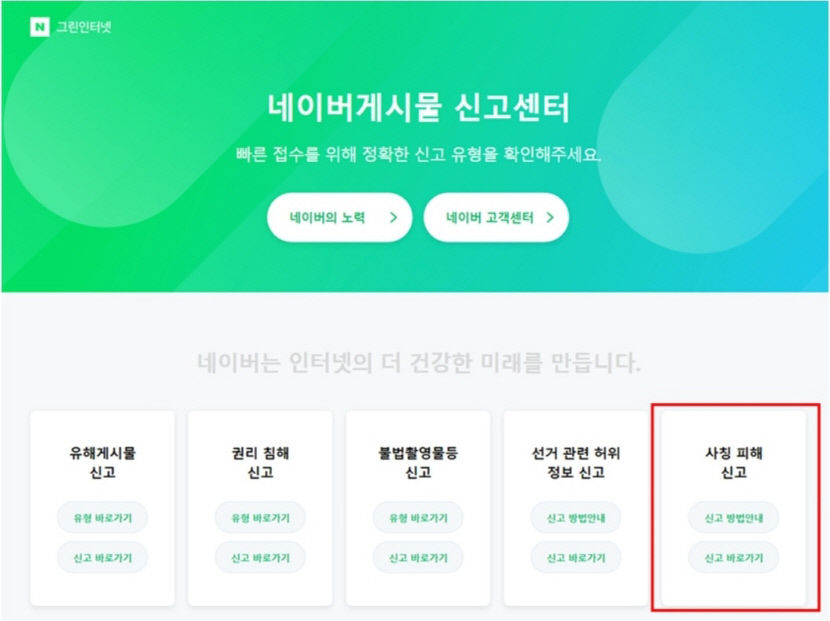Open 유형 바로가기 in the 불법촬영물등 신고 card
The width and height of the screenshot is (830, 621).
(418, 517)
